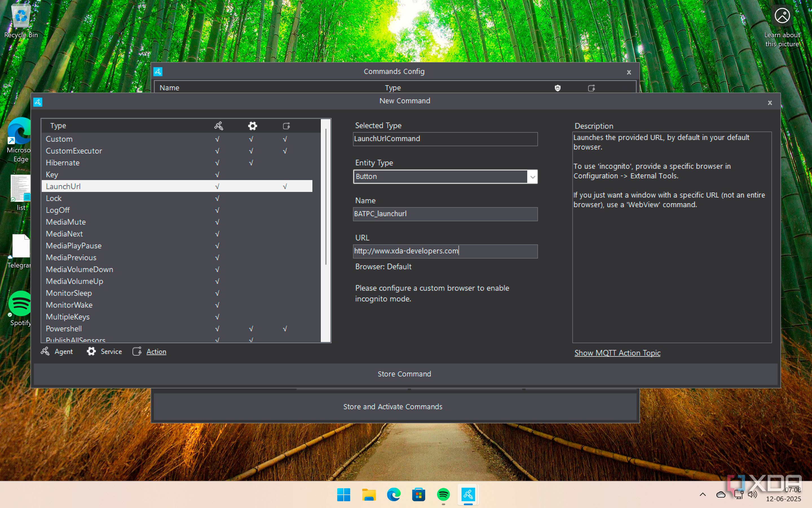The height and width of the screenshot is (508, 812).
Task: Click the Agent column header icon
Action: (219, 126)
